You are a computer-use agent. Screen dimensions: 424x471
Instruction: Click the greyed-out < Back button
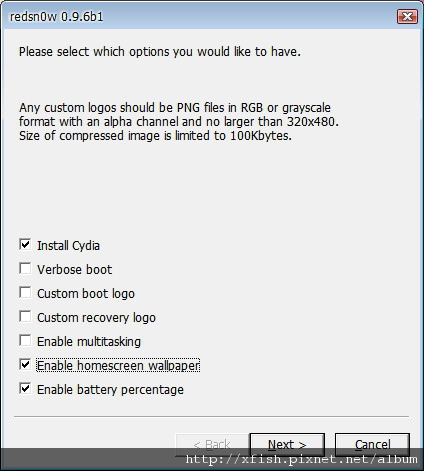[x=212, y=444]
